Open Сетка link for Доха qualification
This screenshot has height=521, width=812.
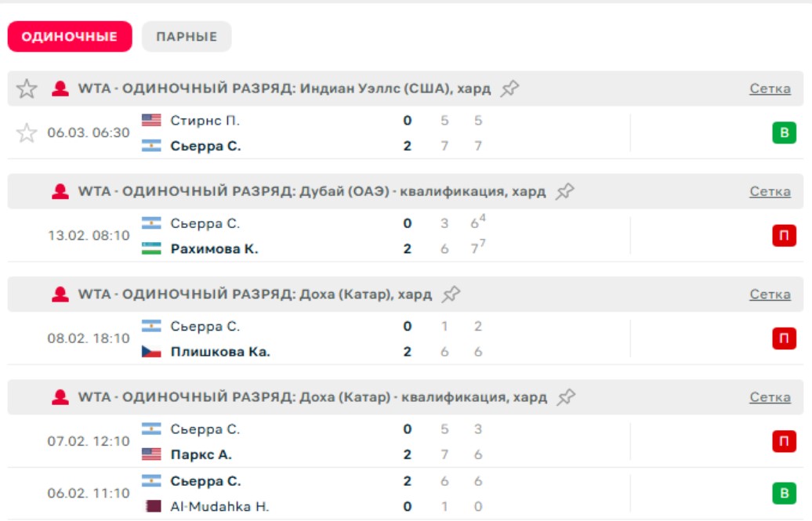click(770, 397)
